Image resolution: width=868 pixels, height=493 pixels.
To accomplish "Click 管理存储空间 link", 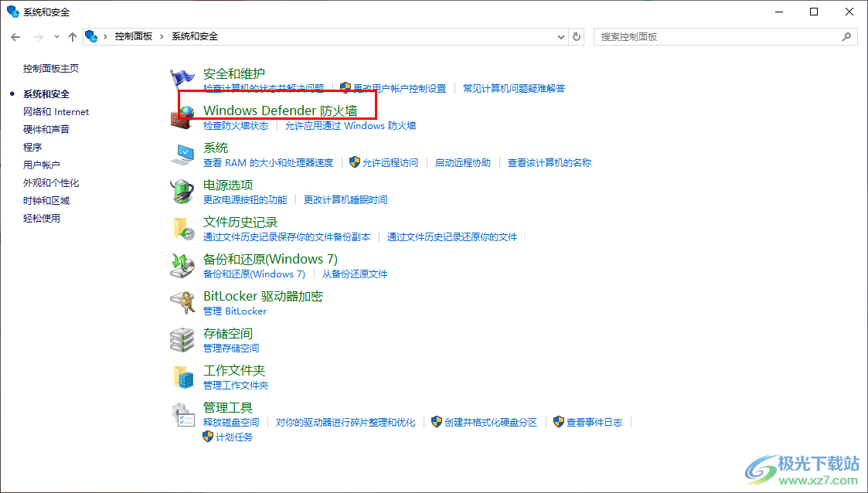I will coord(231,348).
